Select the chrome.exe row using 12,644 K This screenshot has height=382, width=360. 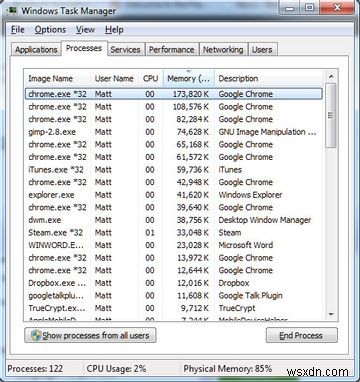point(174,270)
